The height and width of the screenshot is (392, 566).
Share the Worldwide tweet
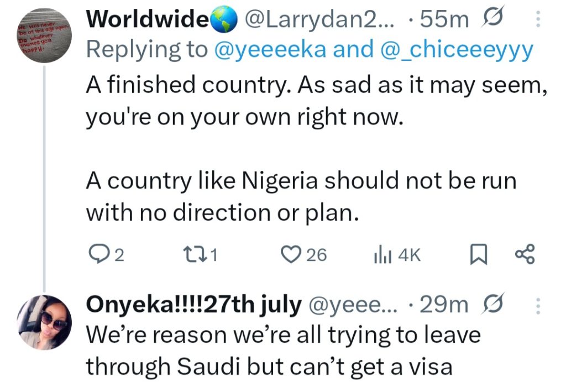point(525,254)
